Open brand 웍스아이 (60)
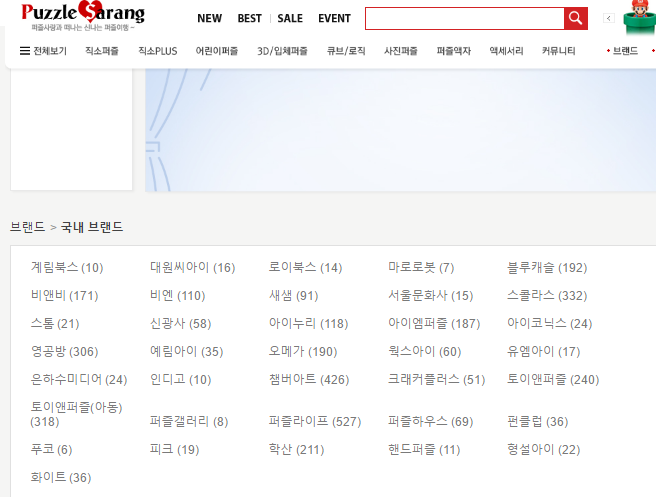This screenshot has width=656, height=497. point(424,351)
